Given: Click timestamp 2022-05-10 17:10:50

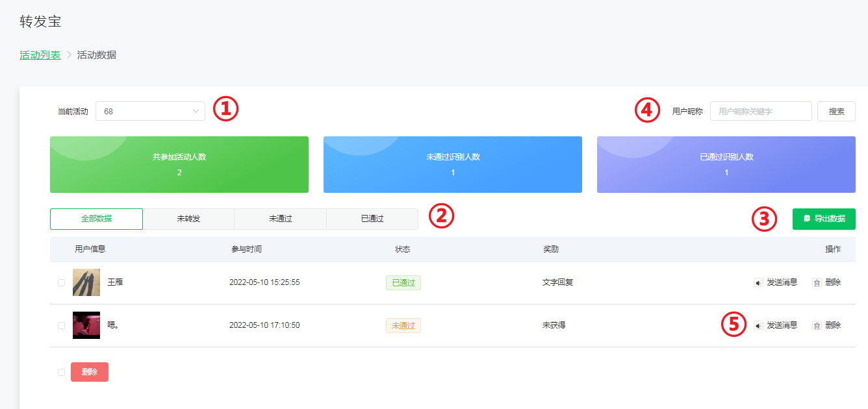Looking at the screenshot, I should click(264, 326).
